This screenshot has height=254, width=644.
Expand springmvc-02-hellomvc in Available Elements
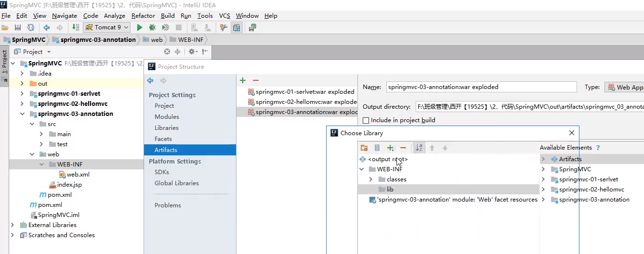[x=543, y=190]
